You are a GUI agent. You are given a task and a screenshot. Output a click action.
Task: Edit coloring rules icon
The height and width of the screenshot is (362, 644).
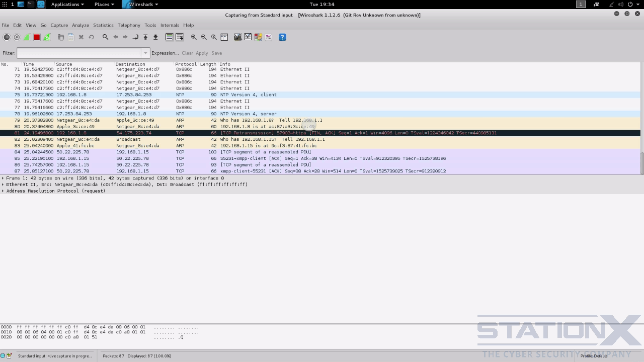click(258, 37)
